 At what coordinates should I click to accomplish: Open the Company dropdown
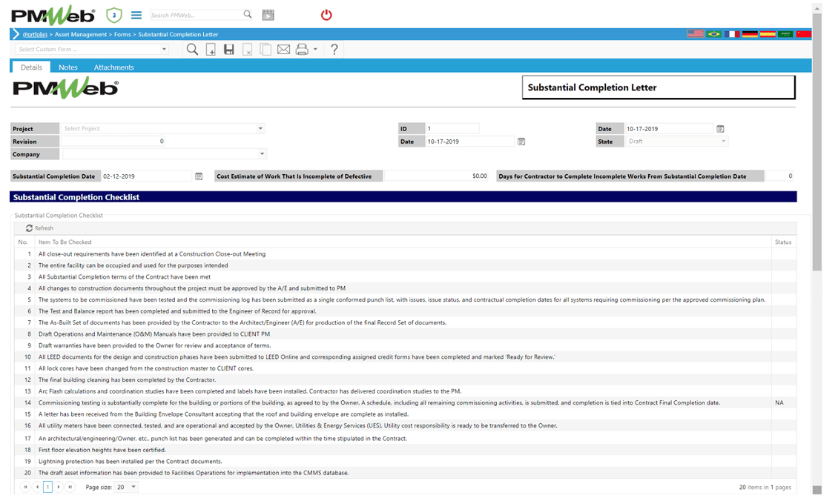click(x=262, y=153)
